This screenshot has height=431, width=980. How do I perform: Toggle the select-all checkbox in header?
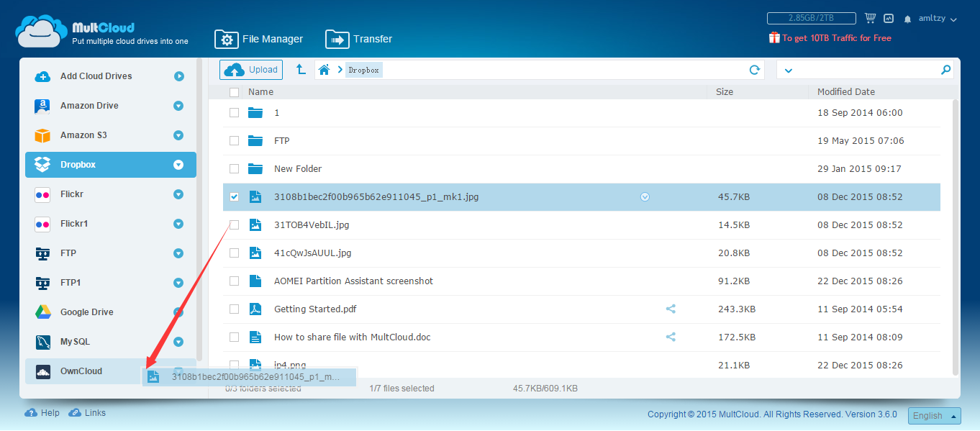234,92
